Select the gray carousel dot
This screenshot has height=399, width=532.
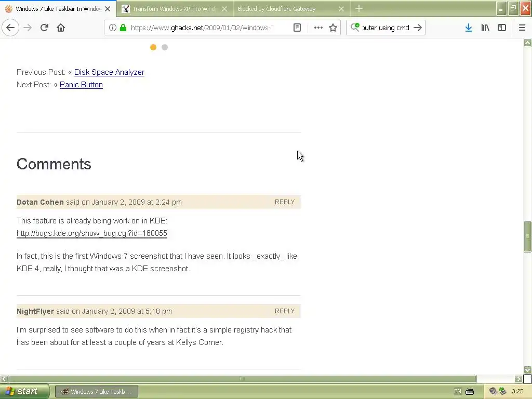tap(165, 47)
